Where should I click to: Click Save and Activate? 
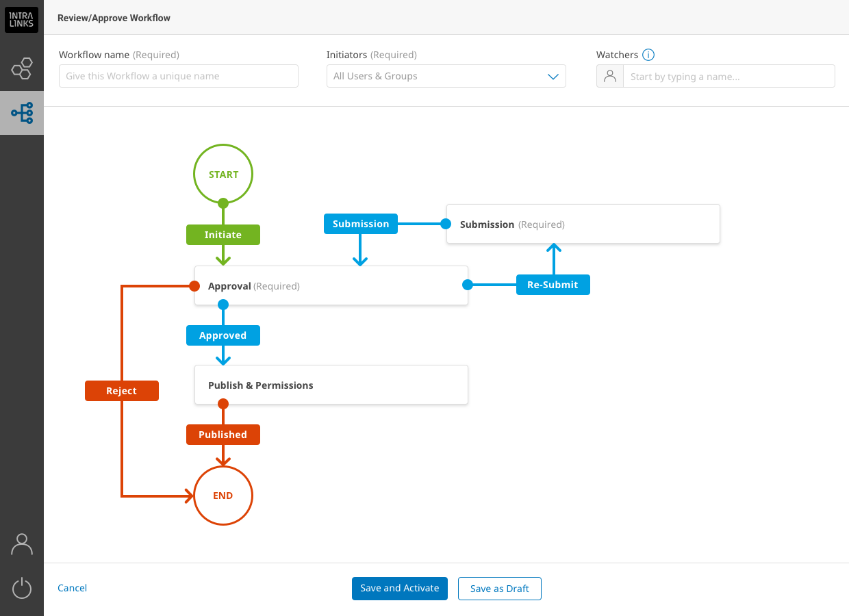pos(400,589)
